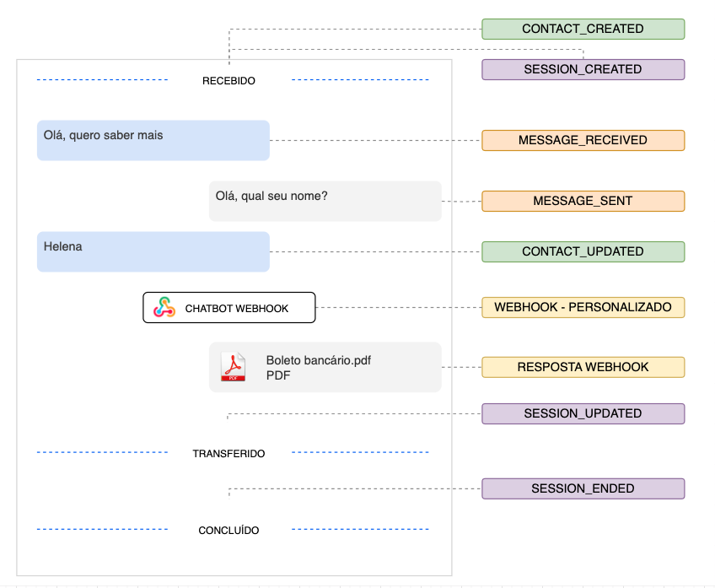Click the 'Helena' message bubble
The image size is (715, 588).
pos(153,251)
